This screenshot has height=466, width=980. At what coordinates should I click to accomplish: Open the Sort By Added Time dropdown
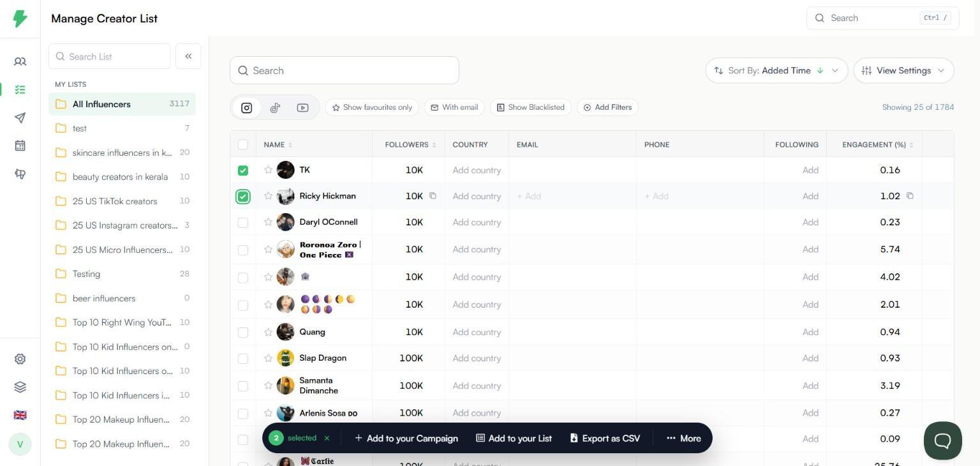[776, 70]
